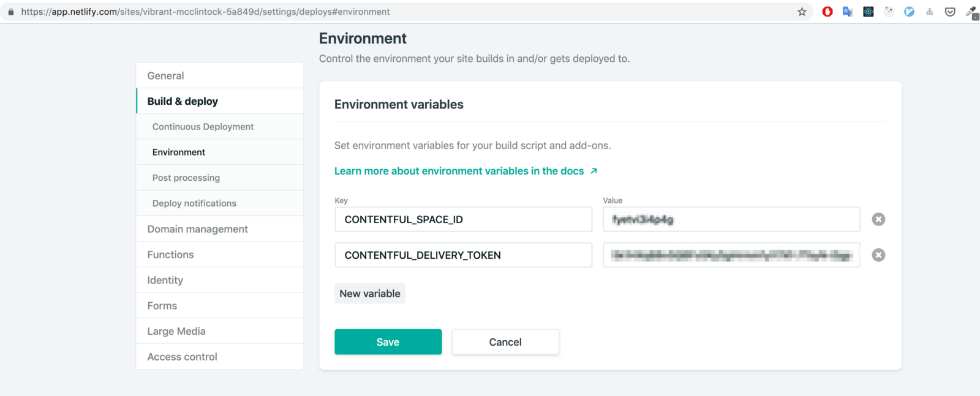Open the Google Translate extension

848,12
